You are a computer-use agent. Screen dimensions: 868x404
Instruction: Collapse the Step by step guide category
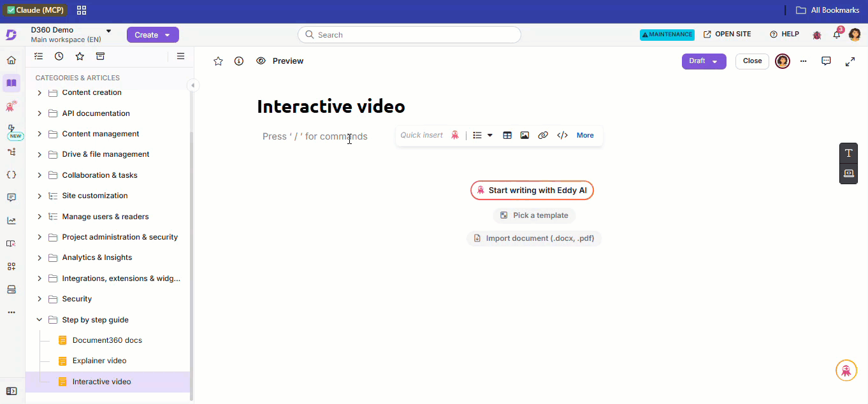point(40,320)
